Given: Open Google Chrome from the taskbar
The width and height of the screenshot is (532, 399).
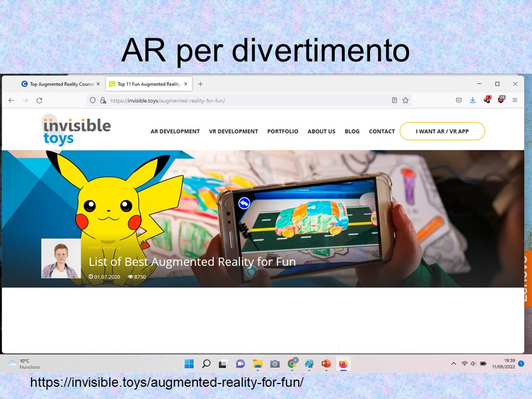Looking at the screenshot, I should pyautogui.click(x=292, y=364).
